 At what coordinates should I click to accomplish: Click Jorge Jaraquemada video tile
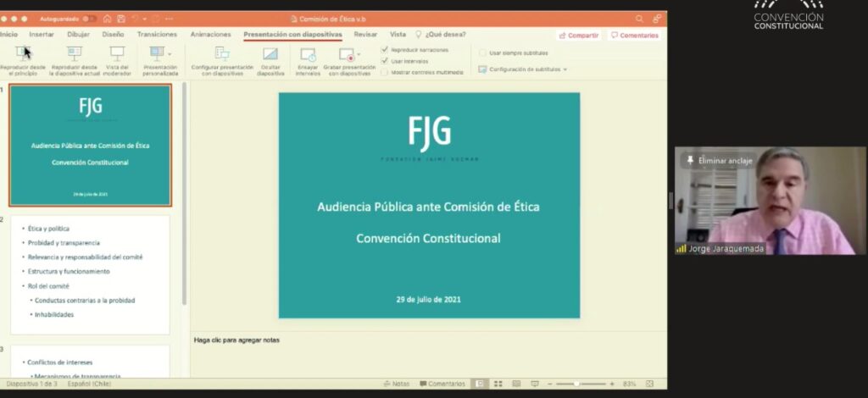[x=770, y=201]
